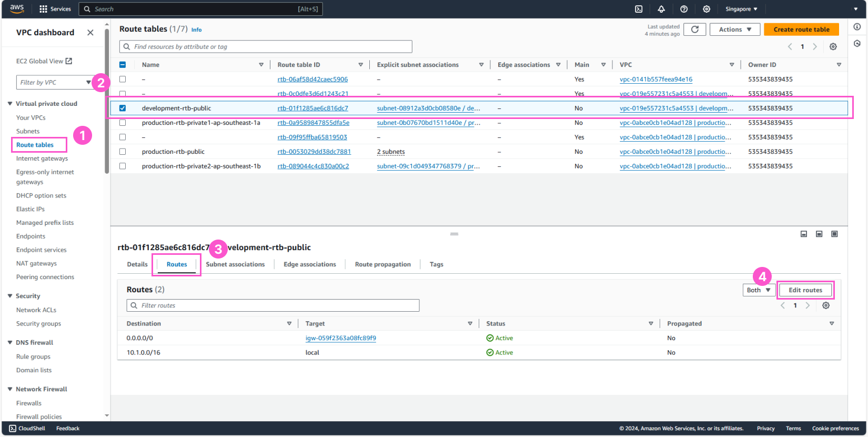Open the account menu arrow at top right
The image size is (868, 437).
[856, 9]
